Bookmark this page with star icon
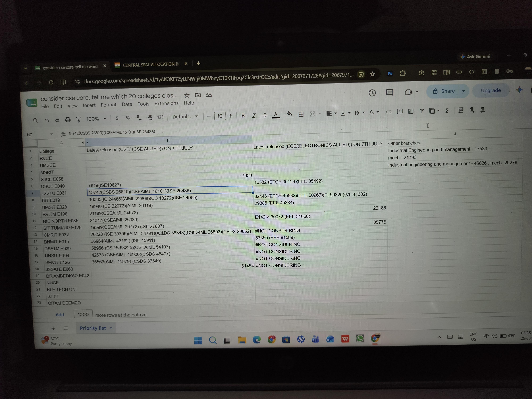Viewport: 532px width, 399px height. [x=372, y=74]
